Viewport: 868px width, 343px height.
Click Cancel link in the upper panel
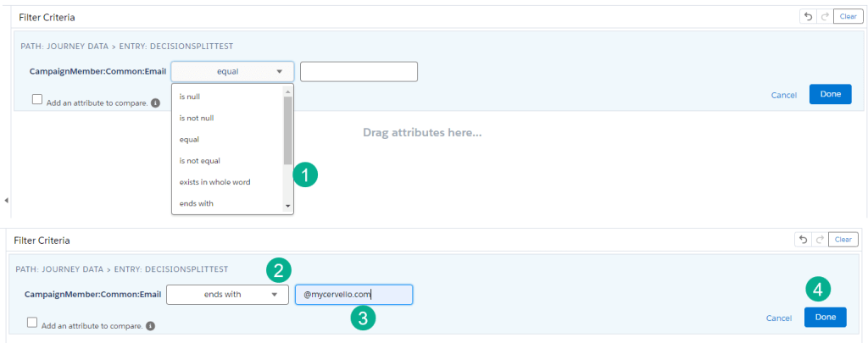pyautogui.click(x=784, y=95)
